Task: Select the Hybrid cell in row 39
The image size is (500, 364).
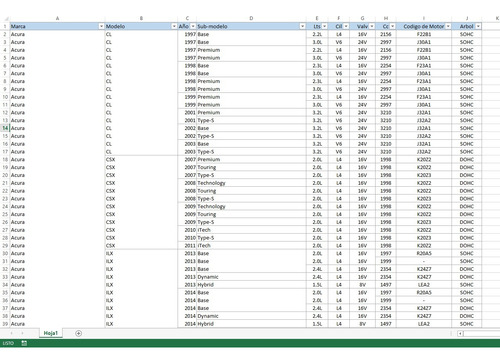Action: click(x=251, y=324)
